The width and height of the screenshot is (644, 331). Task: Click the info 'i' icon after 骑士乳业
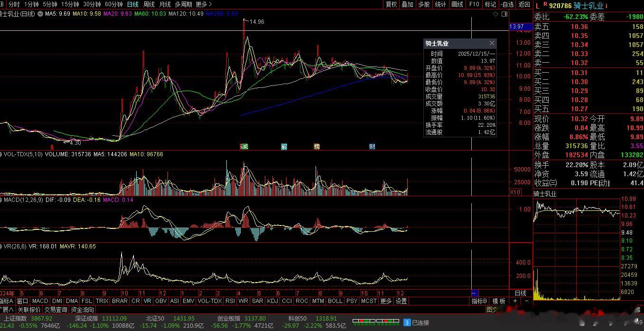point(606,5)
